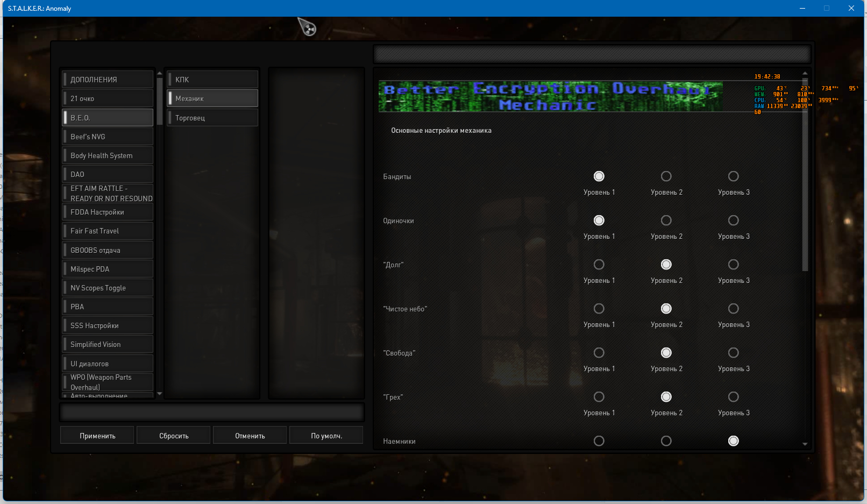Set Бандиты to Уровень 1
The width and height of the screenshot is (867, 504).
click(599, 176)
